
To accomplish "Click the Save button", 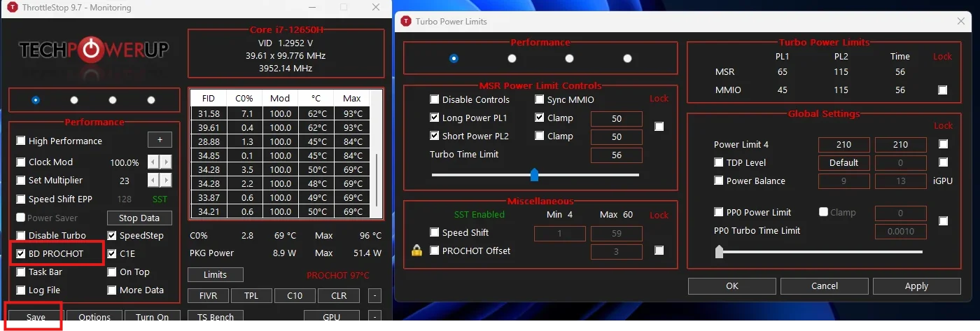I will tap(36, 317).
